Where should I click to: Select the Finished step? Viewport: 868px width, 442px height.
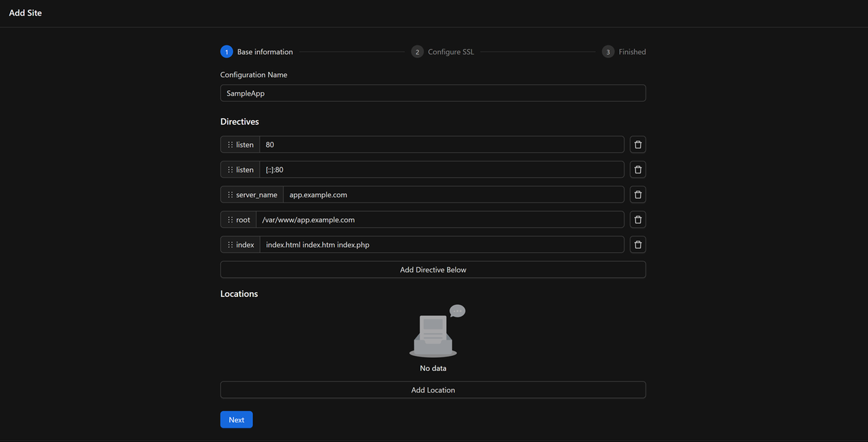[607, 51]
